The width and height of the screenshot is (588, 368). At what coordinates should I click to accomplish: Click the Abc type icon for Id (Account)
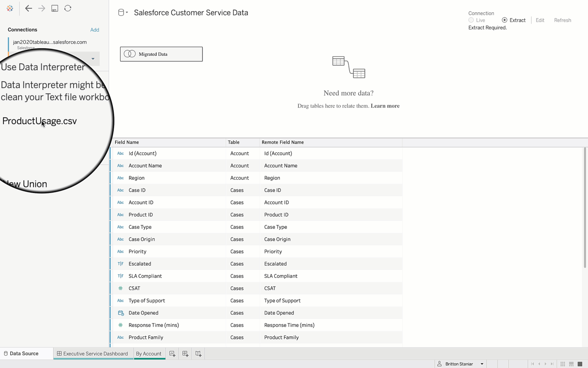click(120, 153)
